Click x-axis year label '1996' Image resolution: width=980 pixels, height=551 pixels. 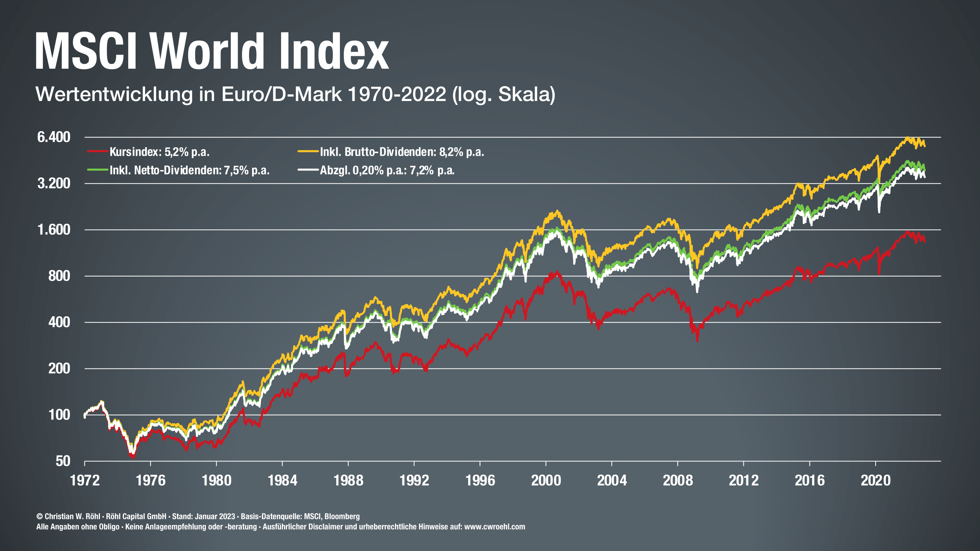click(x=480, y=480)
